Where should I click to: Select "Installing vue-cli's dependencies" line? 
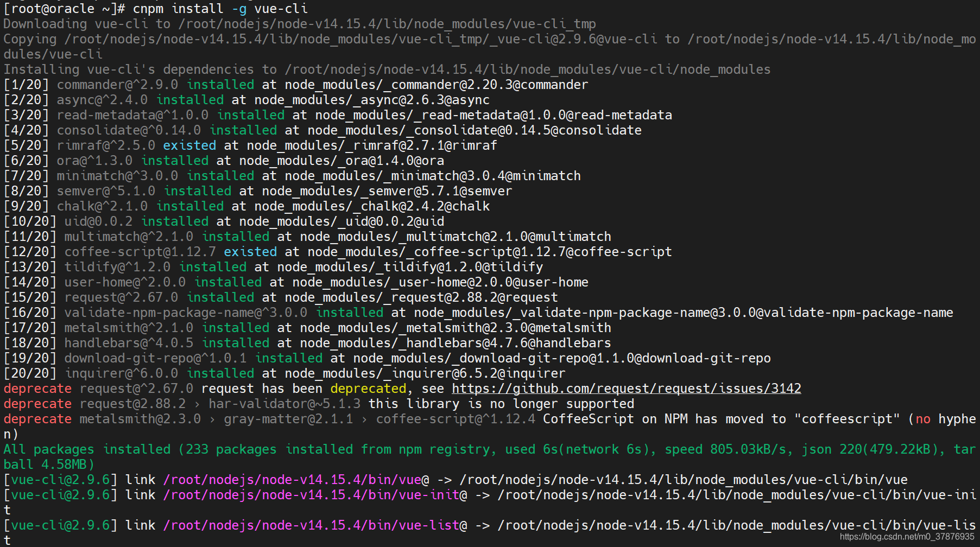[387, 69]
